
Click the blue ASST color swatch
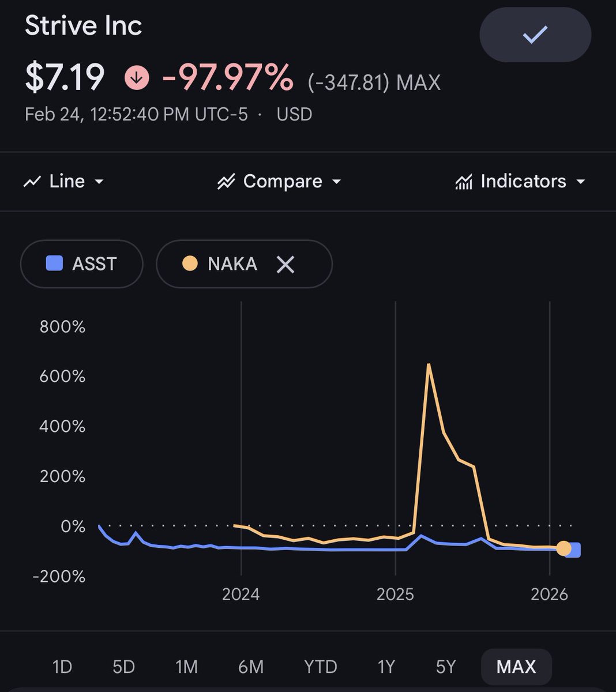pos(54,264)
